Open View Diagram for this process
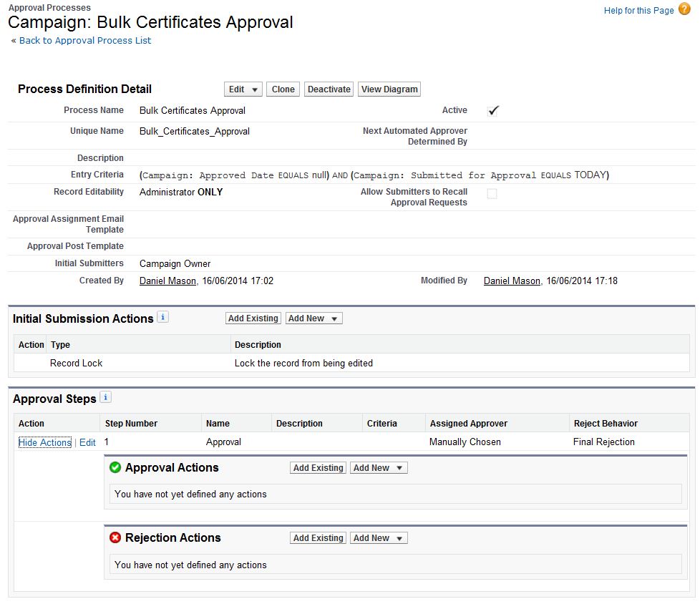Image resolution: width=700 pixels, height=604 pixels. pyautogui.click(x=389, y=89)
